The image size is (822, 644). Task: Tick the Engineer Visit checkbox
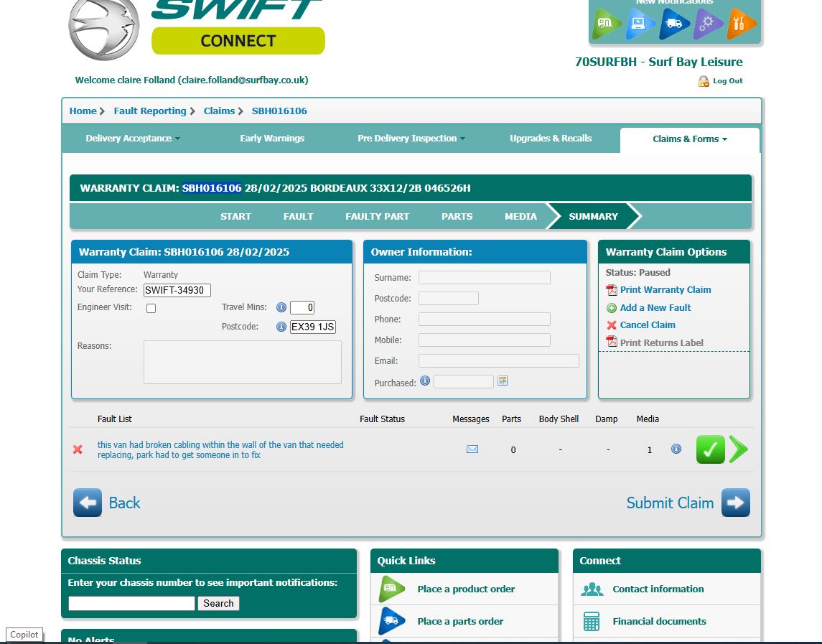pos(151,309)
